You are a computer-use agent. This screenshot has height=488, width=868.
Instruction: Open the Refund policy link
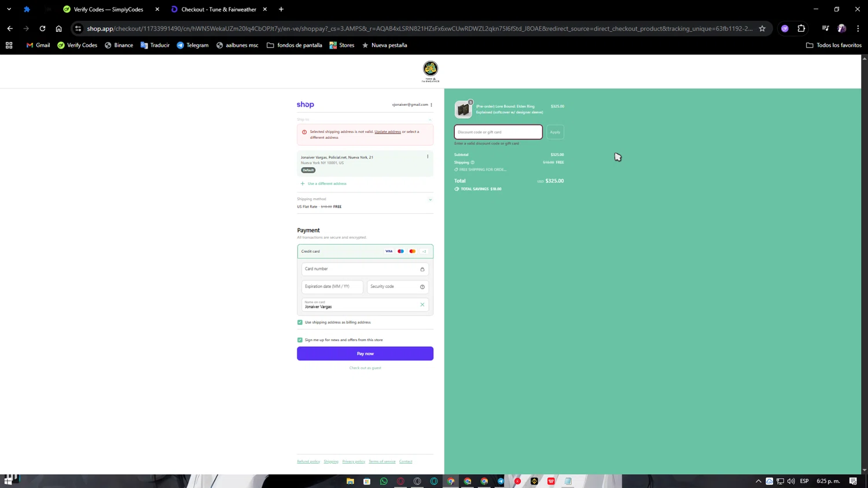coord(308,461)
